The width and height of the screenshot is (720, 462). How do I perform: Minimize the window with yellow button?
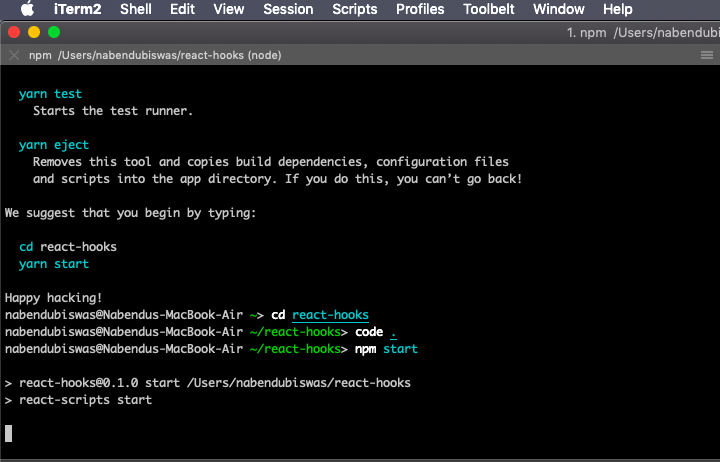(x=34, y=32)
